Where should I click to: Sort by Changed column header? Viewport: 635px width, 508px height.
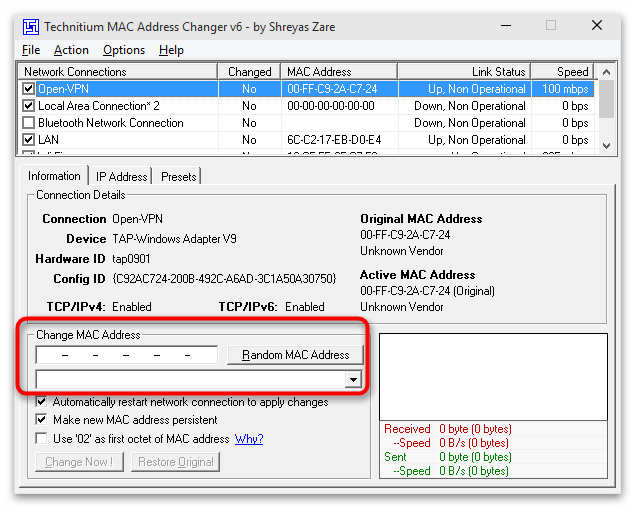point(249,72)
